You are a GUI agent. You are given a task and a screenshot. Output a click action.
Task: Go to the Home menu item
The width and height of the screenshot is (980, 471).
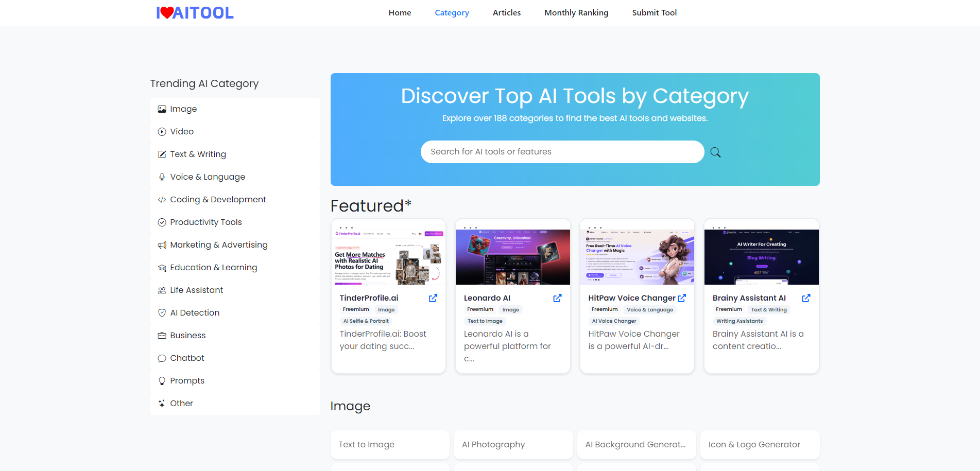pos(400,13)
